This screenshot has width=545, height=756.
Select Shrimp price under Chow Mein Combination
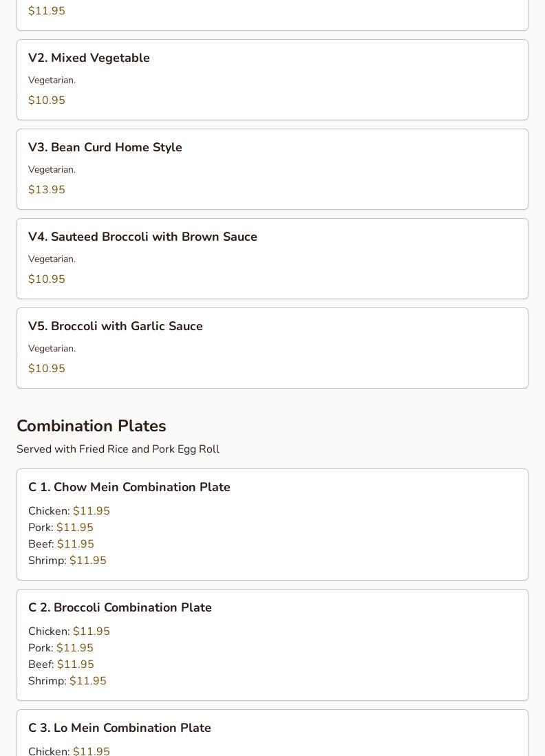pyautogui.click(x=87, y=561)
